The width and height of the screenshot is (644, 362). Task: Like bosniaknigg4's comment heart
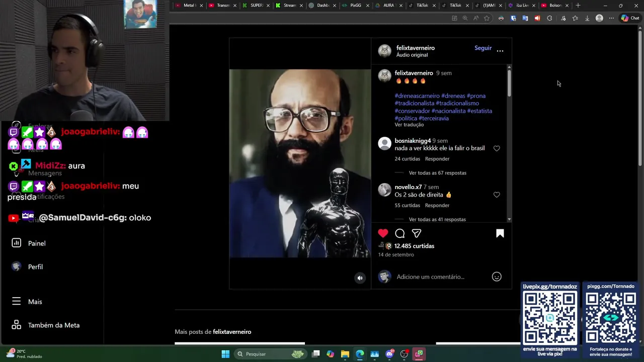click(x=497, y=148)
